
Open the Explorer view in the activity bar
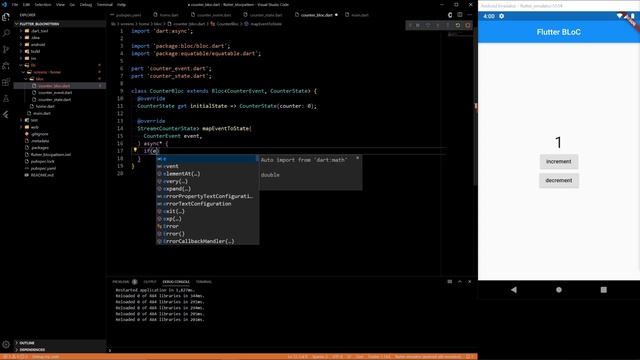[6, 17]
